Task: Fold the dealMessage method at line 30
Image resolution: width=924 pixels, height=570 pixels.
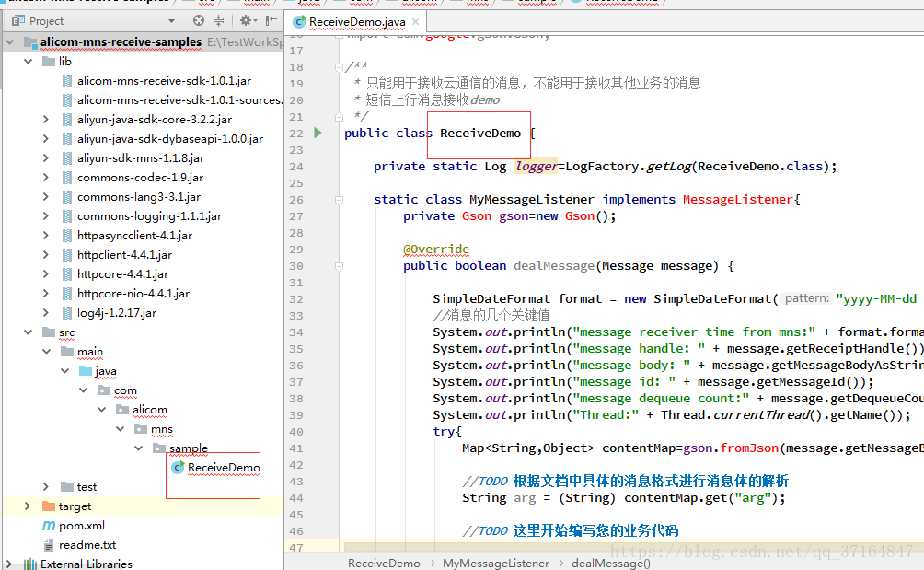Action: [x=339, y=266]
